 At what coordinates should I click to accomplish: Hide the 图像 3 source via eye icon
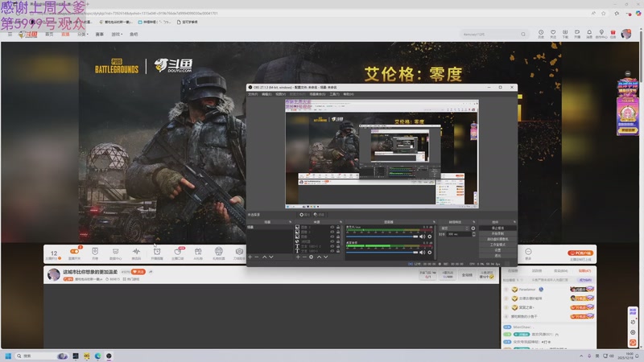click(332, 227)
